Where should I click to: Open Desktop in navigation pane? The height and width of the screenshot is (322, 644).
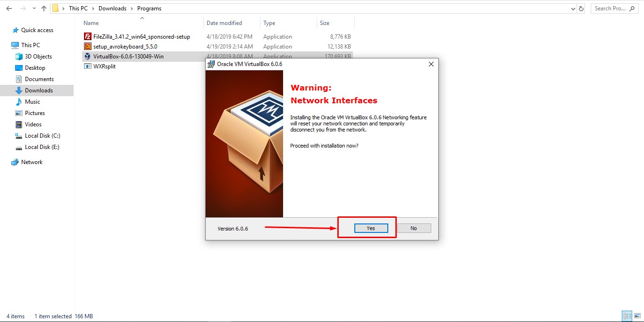pos(35,68)
